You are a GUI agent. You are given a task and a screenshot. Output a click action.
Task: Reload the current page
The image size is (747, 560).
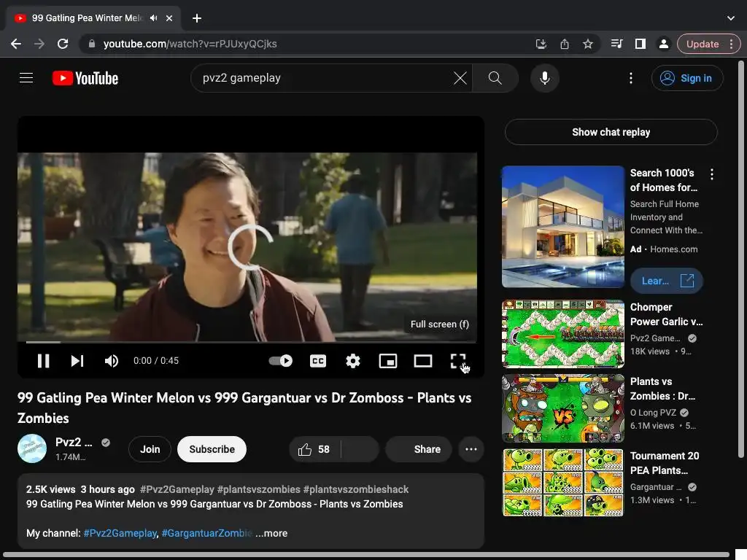(x=63, y=44)
